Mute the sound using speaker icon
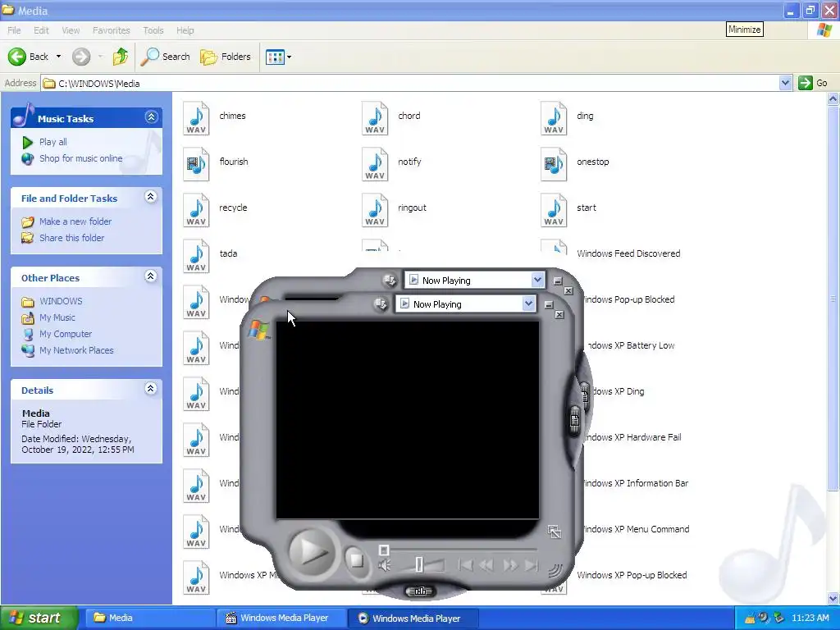This screenshot has height=630, width=840. (x=384, y=565)
